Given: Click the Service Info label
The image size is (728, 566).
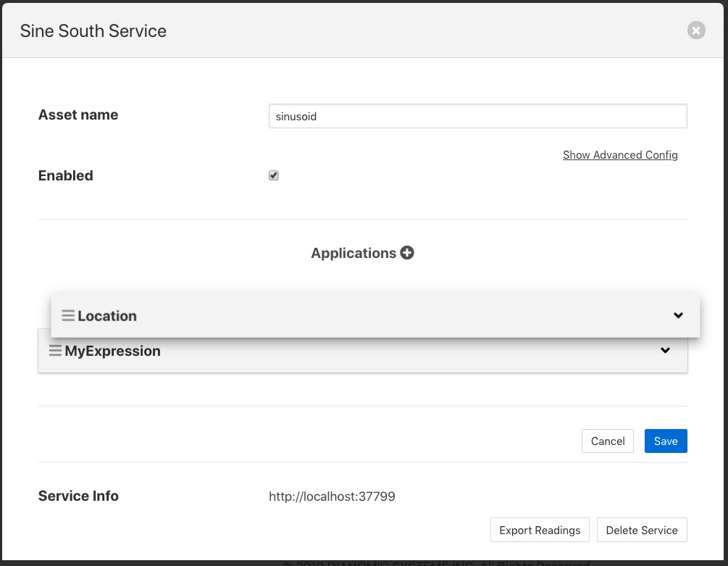Looking at the screenshot, I should pos(78,496).
